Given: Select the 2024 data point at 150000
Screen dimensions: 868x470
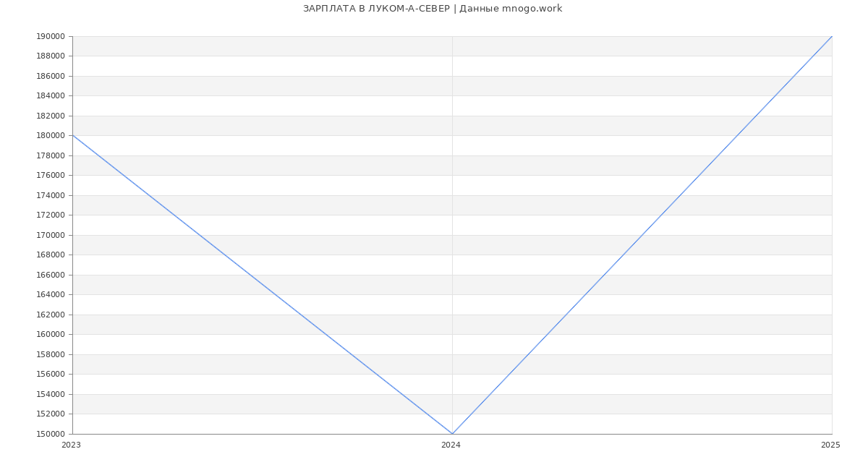Looking at the screenshot, I should (452, 434).
